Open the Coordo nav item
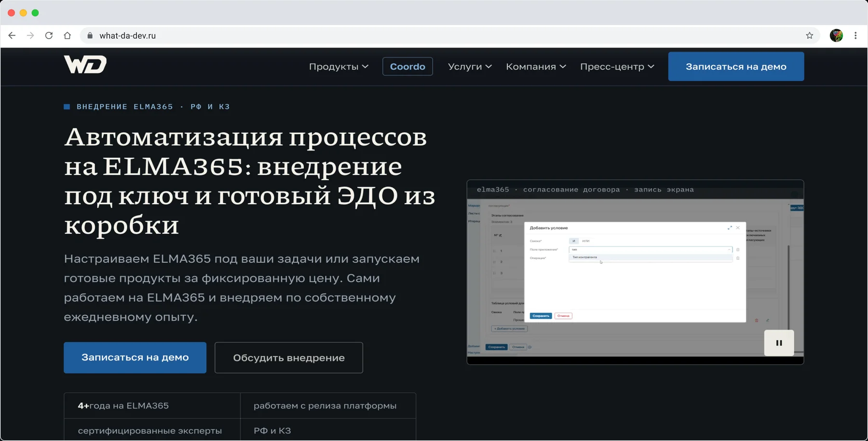Image resolution: width=868 pixels, height=441 pixels. pyautogui.click(x=407, y=67)
